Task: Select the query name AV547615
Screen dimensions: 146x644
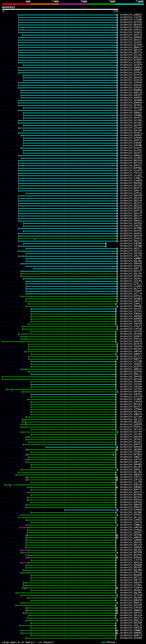Action: tap(8, 7)
